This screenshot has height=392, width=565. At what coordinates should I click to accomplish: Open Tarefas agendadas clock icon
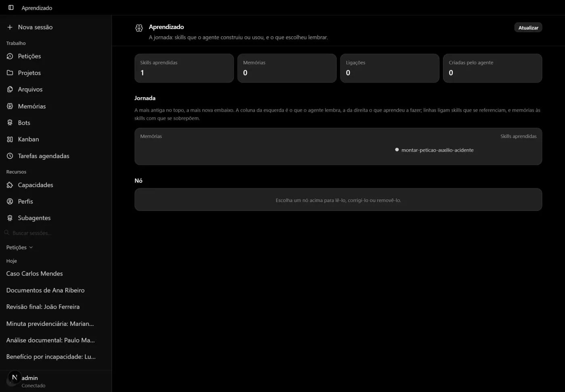coord(10,156)
